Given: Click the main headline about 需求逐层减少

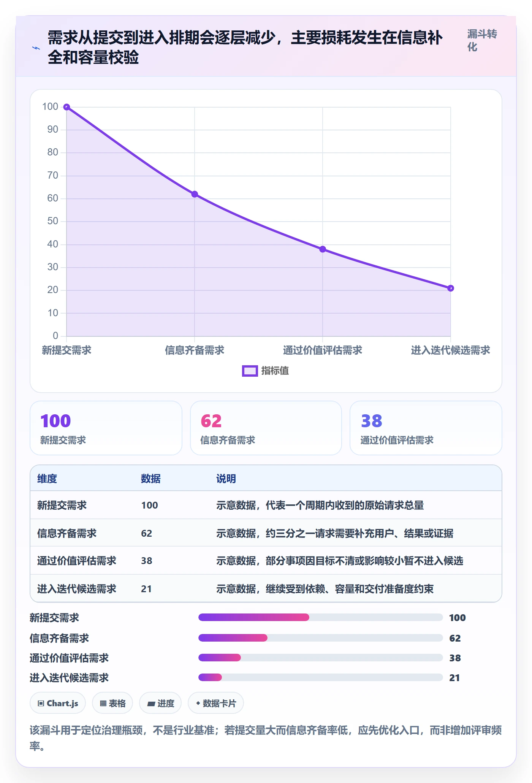Looking at the screenshot, I should tap(245, 48).
